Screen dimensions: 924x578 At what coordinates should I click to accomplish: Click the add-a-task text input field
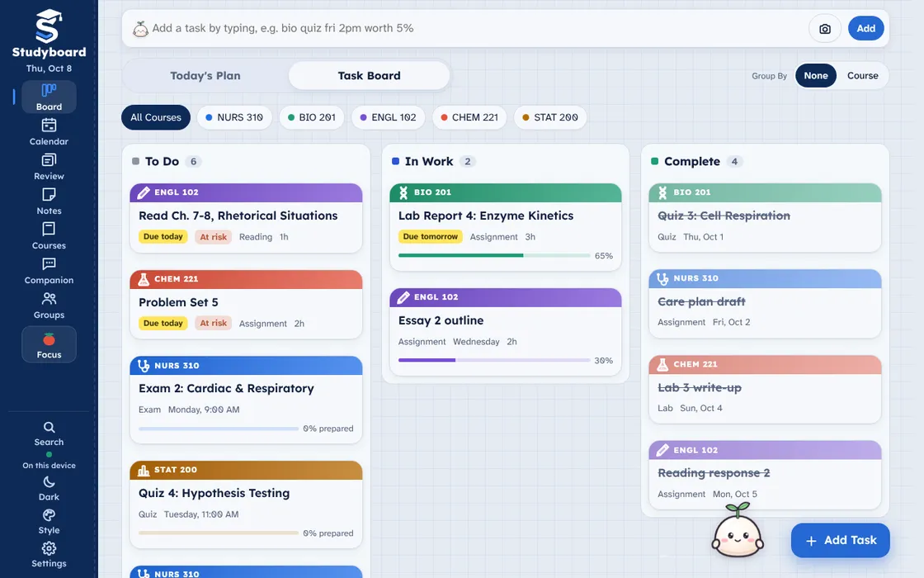476,28
